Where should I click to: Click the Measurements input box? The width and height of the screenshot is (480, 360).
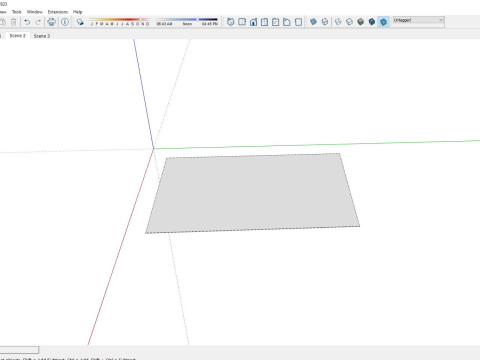pos(19,350)
